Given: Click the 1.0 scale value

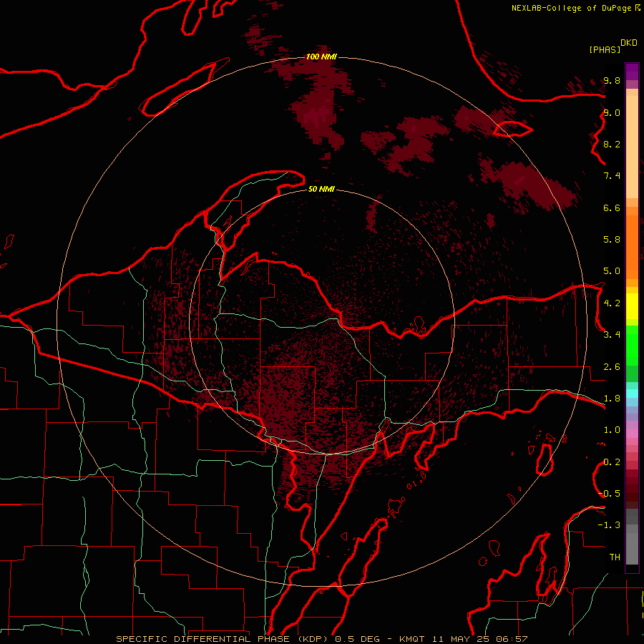Looking at the screenshot, I should point(612,430).
